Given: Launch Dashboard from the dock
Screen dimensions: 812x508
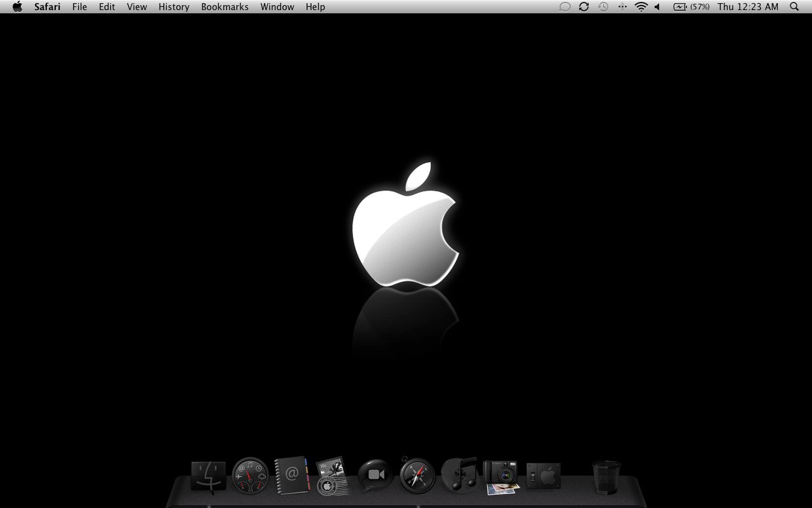Looking at the screenshot, I should pos(251,476).
